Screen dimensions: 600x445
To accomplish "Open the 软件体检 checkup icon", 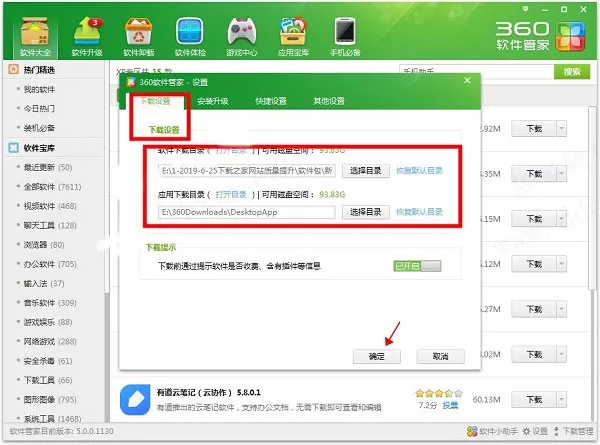I will 190,37.
